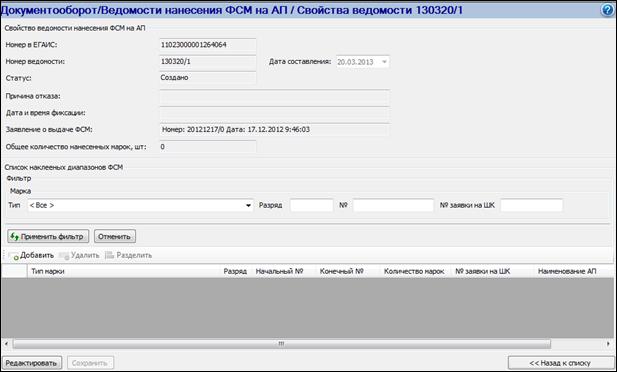617x372 pixels.
Task: Click the greyed Удалить toolbar item
Action: [80, 255]
